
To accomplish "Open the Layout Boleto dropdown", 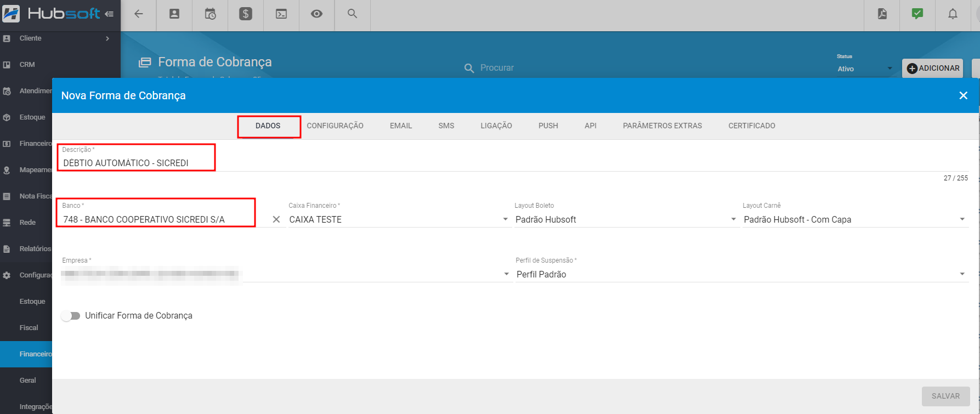I will tap(626, 219).
